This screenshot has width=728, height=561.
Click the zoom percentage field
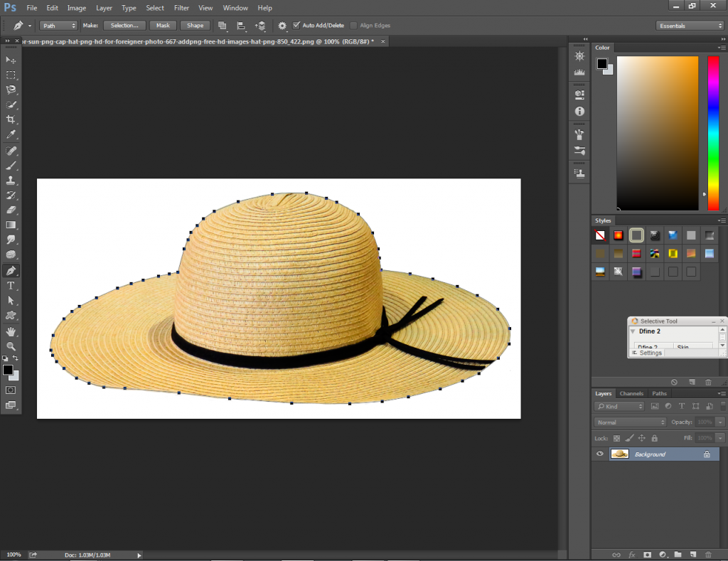tap(14, 555)
